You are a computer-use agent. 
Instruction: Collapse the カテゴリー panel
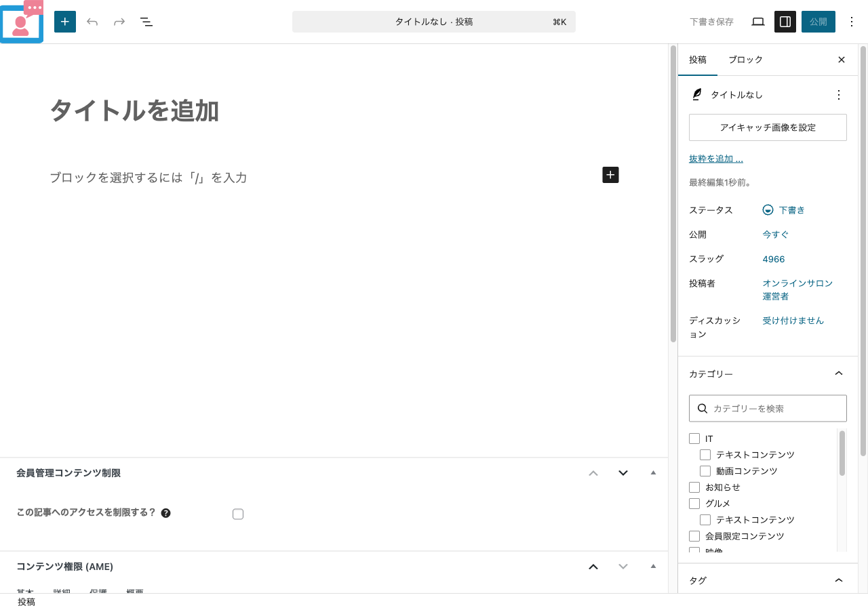click(x=839, y=373)
